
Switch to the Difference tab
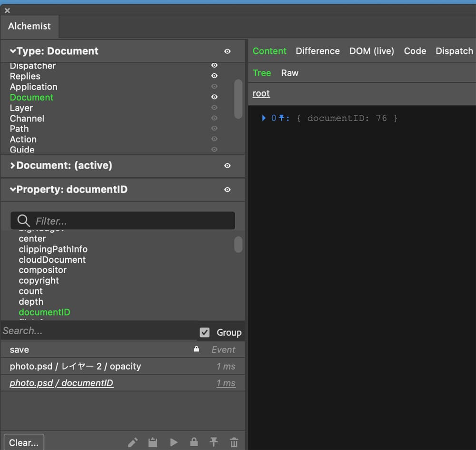pos(317,51)
